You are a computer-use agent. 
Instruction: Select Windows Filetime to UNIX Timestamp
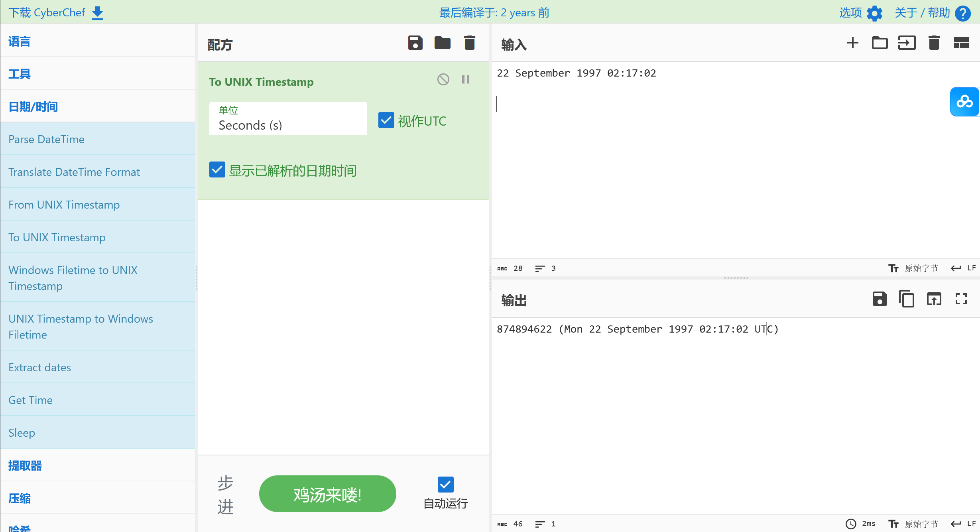pos(98,278)
